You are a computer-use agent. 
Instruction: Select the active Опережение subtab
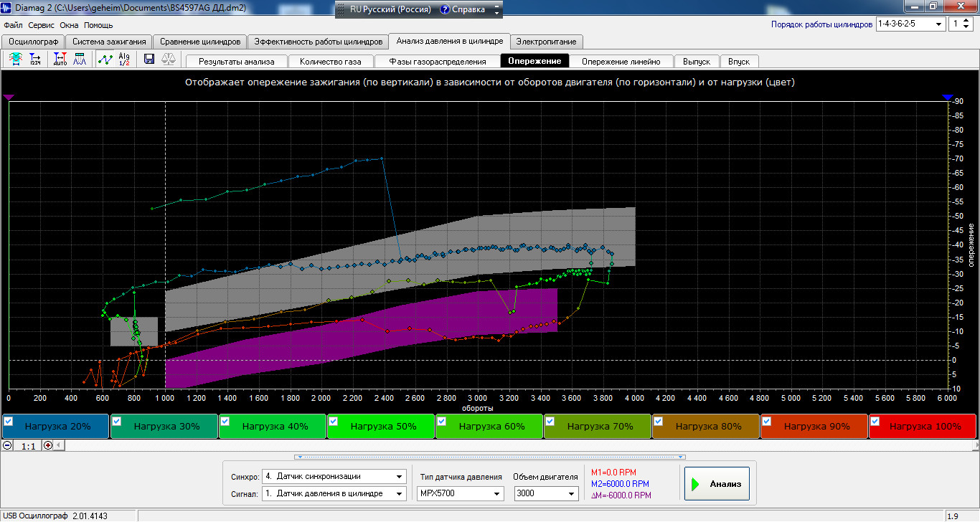(x=535, y=61)
